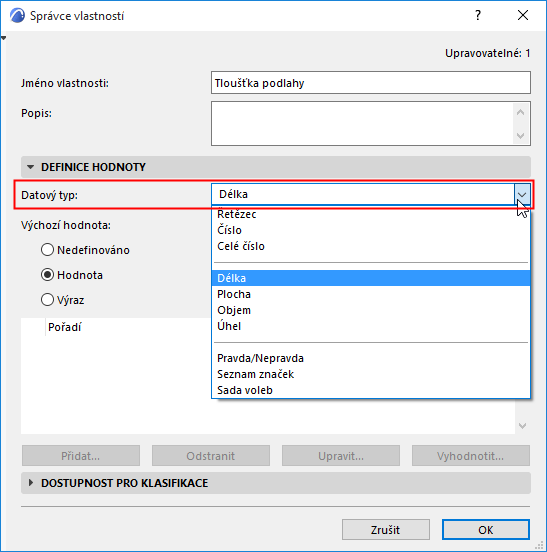Select the Nedefinováno radio button
This screenshot has height=552, width=547.
(x=47, y=250)
